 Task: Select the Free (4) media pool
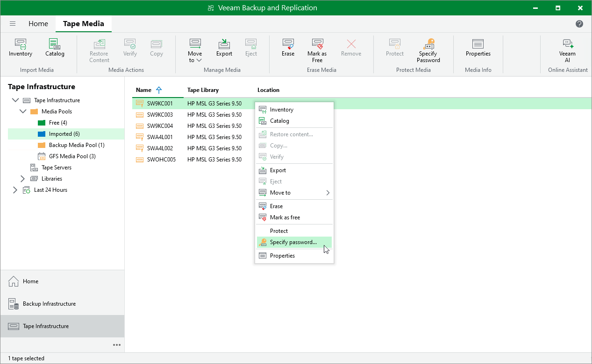coord(58,123)
